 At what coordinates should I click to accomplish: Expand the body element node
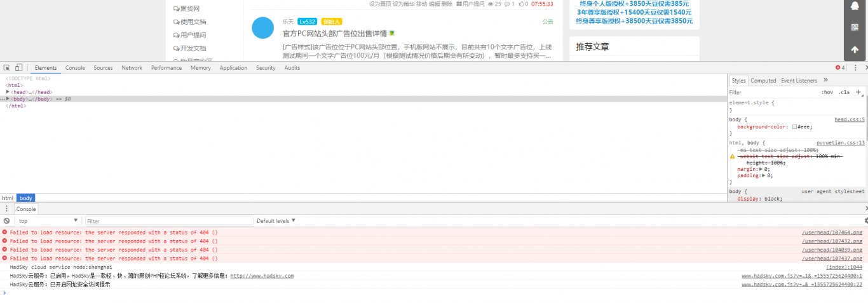click(x=8, y=99)
